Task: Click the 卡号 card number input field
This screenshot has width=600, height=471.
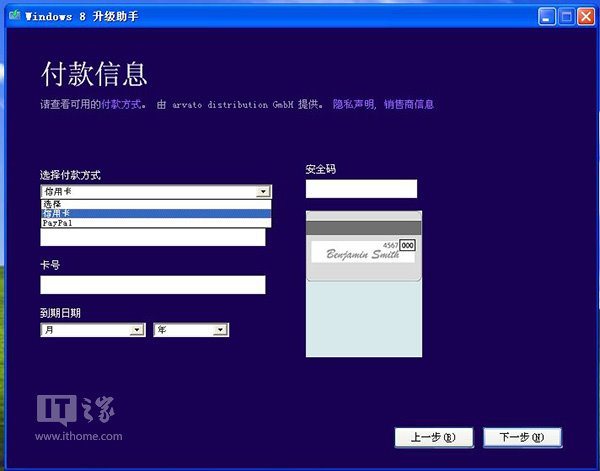Action: (x=153, y=285)
